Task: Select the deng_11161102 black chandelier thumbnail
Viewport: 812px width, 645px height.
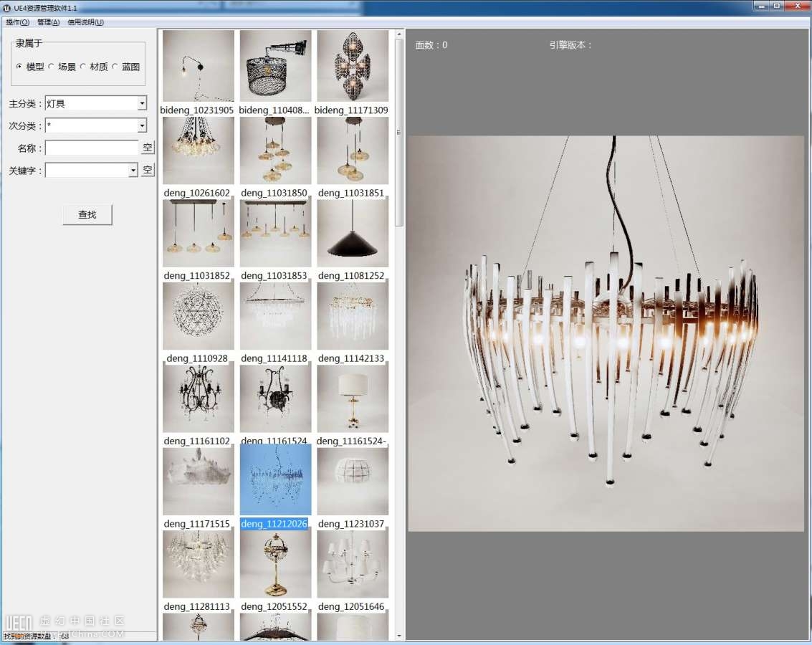Action: click(x=198, y=399)
